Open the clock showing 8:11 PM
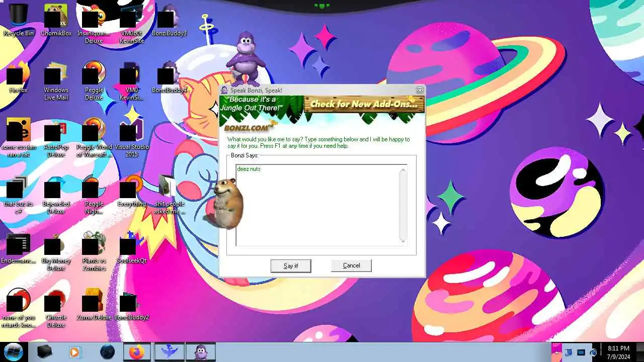Viewport: 644px width, 362px height. coord(618,352)
